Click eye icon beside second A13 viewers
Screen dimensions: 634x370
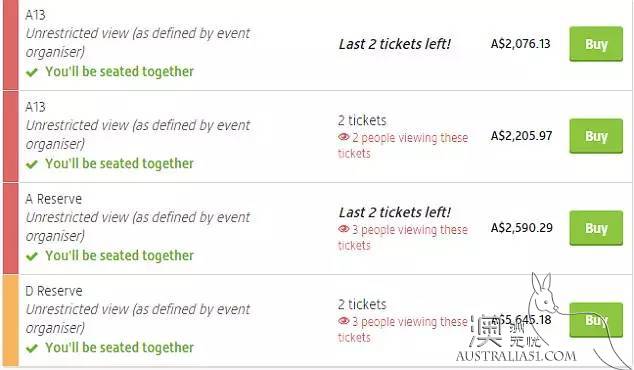344,137
